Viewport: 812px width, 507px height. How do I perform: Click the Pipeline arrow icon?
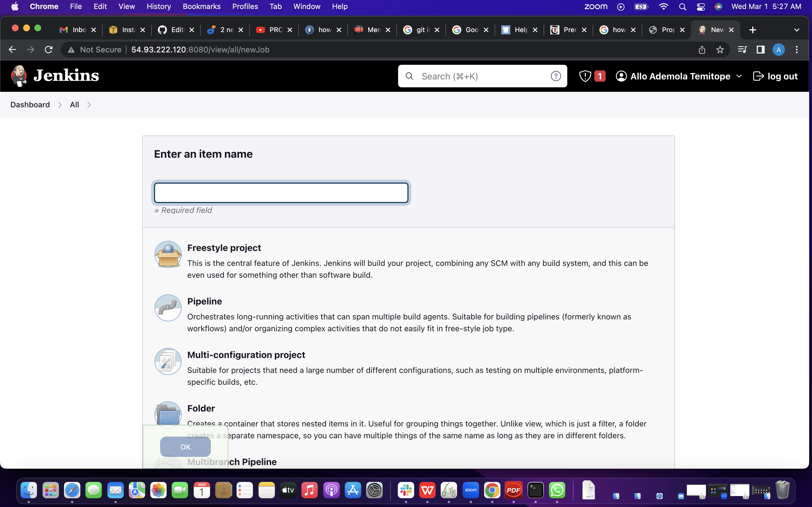point(168,308)
